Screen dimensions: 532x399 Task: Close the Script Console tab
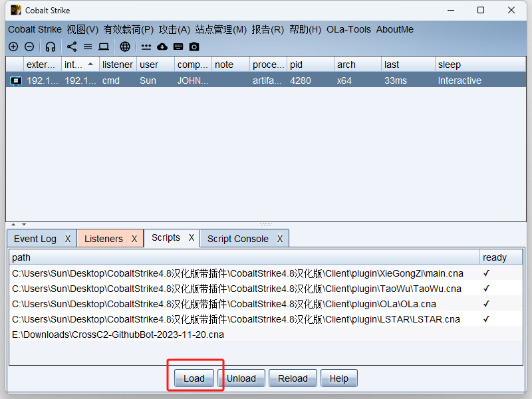280,239
